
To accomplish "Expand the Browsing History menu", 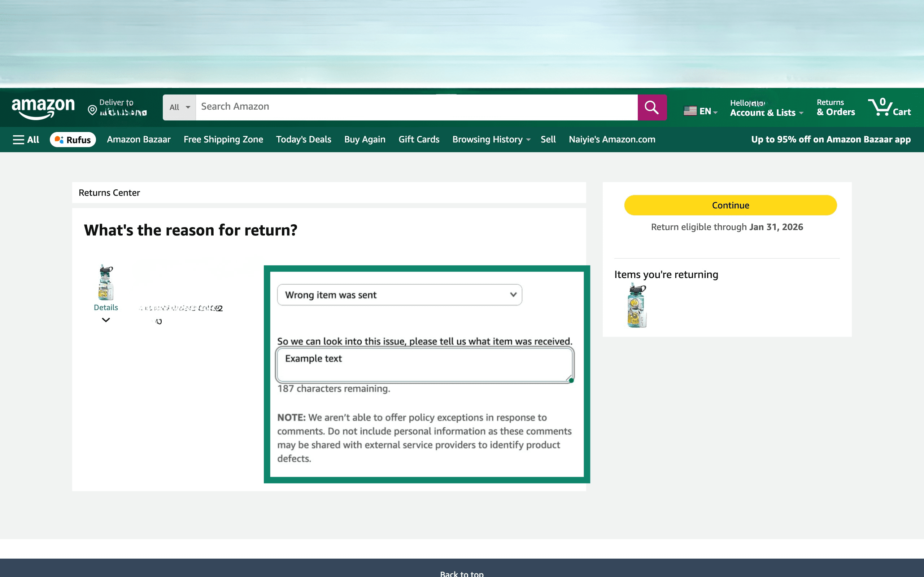I will 491,139.
